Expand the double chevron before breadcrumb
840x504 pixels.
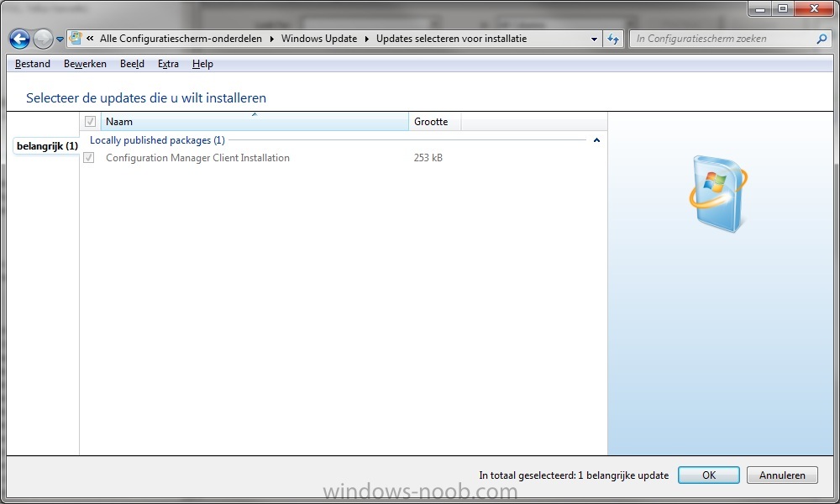click(x=90, y=39)
